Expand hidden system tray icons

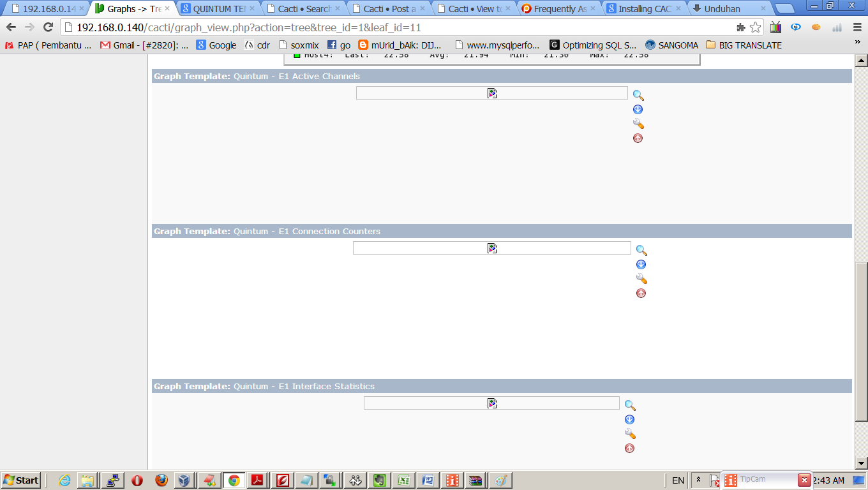[698, 480]
